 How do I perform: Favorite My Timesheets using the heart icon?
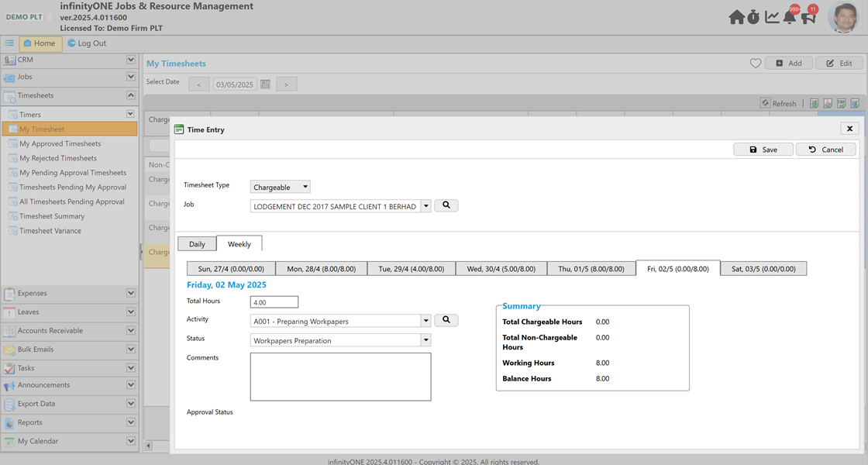[x=756, y=63]
